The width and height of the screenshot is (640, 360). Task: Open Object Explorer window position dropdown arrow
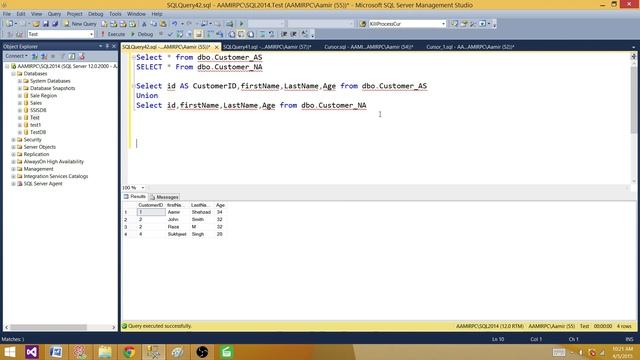tap(100, 46)
